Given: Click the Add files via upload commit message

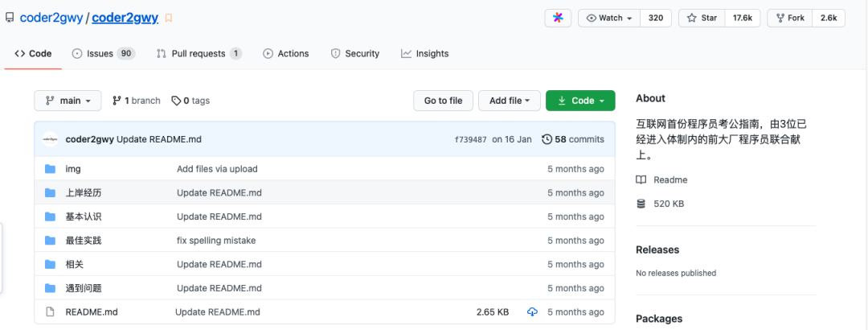Looking at the screenshot, I should [x=217, y=168].
